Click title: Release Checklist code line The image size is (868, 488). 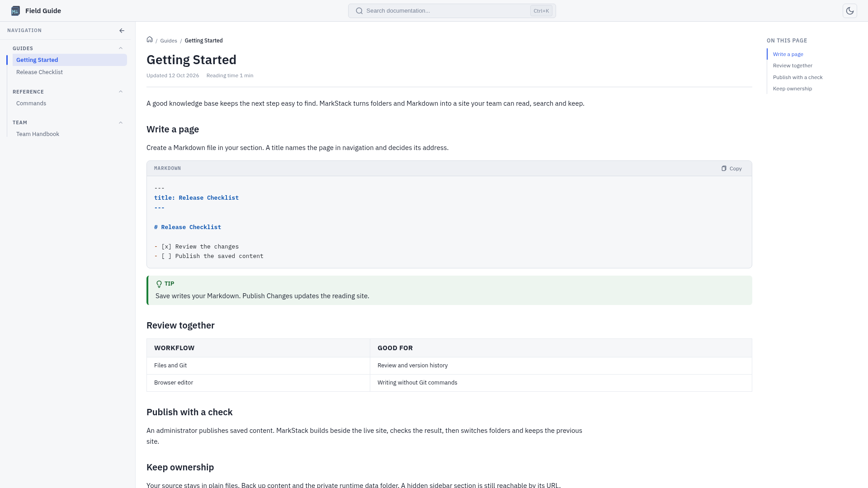pyautogui.click(x=196, y=198)
